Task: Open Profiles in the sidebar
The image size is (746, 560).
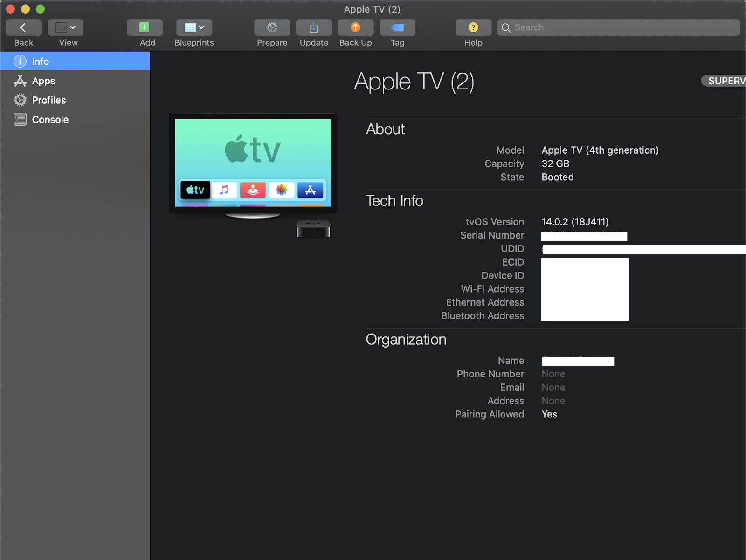Action: tap(75, 100)
